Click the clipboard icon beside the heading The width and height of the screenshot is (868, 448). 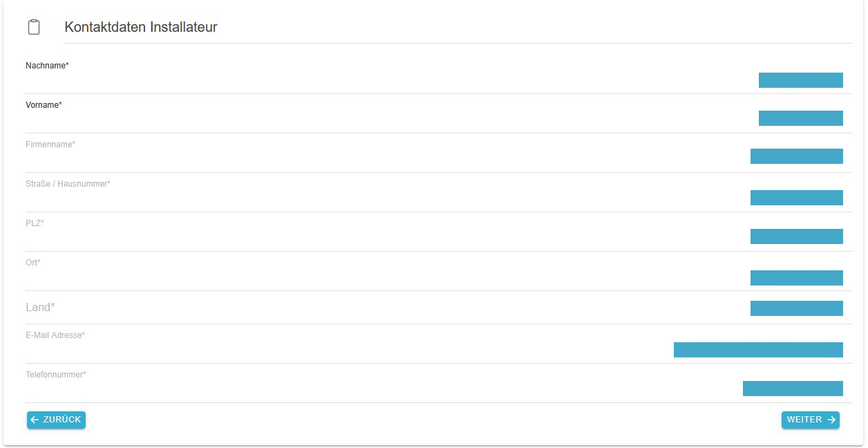point(33,28)
